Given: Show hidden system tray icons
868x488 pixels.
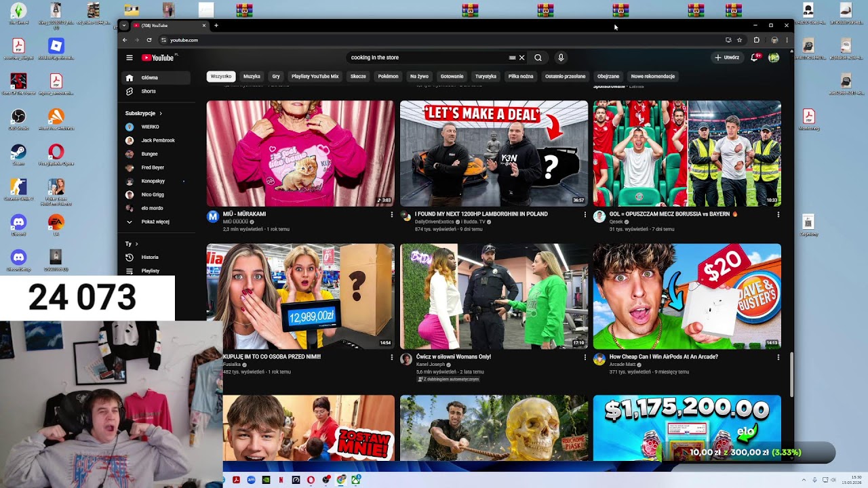Looking at the screenshot, I should pyautogui.click(x=802, y=480).
